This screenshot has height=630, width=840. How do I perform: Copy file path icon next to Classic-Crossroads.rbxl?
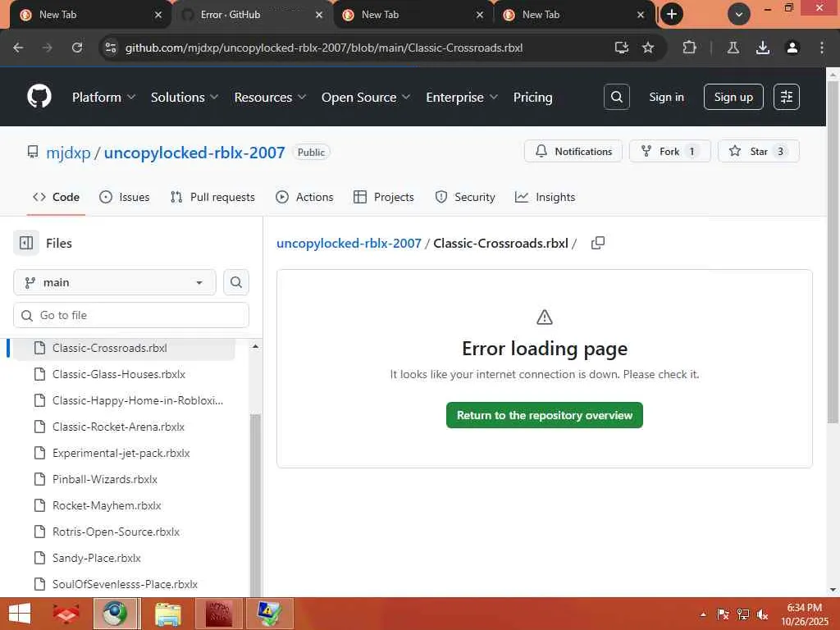pos(598,243)
